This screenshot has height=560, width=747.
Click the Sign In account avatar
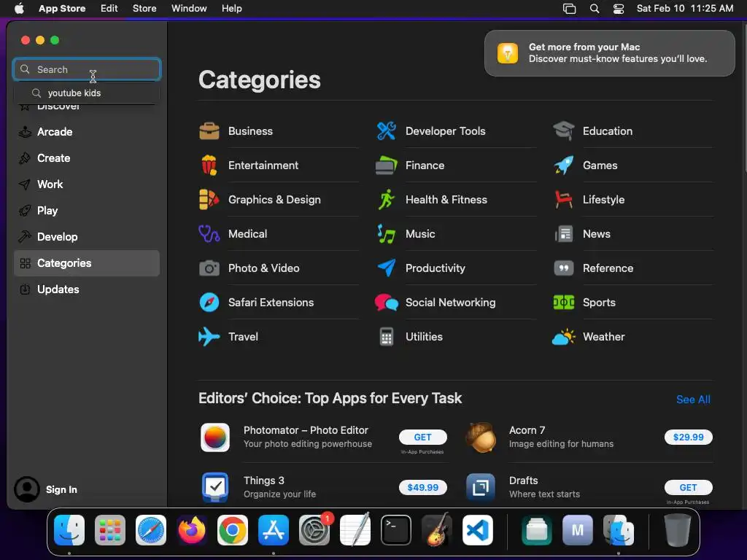(x=27, y=489)
